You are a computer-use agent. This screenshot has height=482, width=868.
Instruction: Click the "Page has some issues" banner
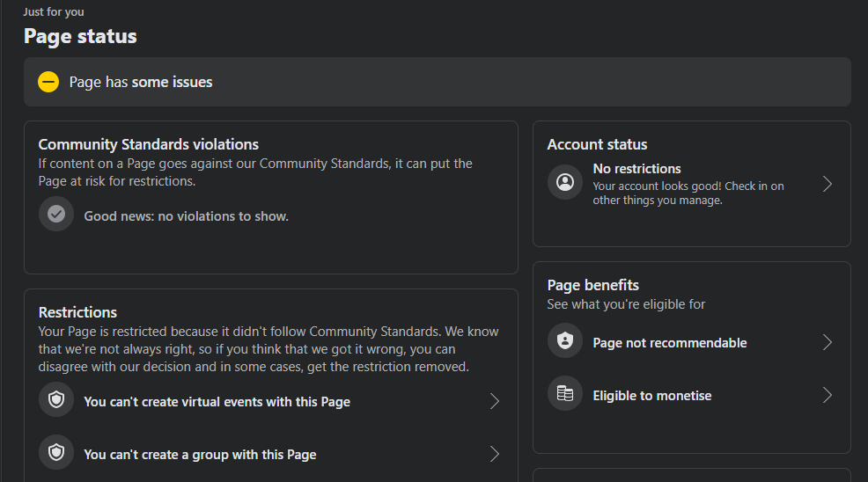437,82
